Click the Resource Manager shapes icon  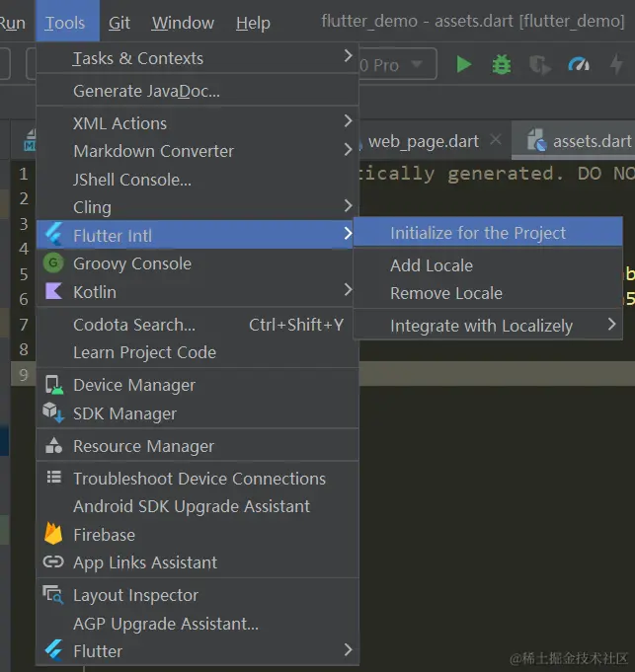[x=53, y=446]
